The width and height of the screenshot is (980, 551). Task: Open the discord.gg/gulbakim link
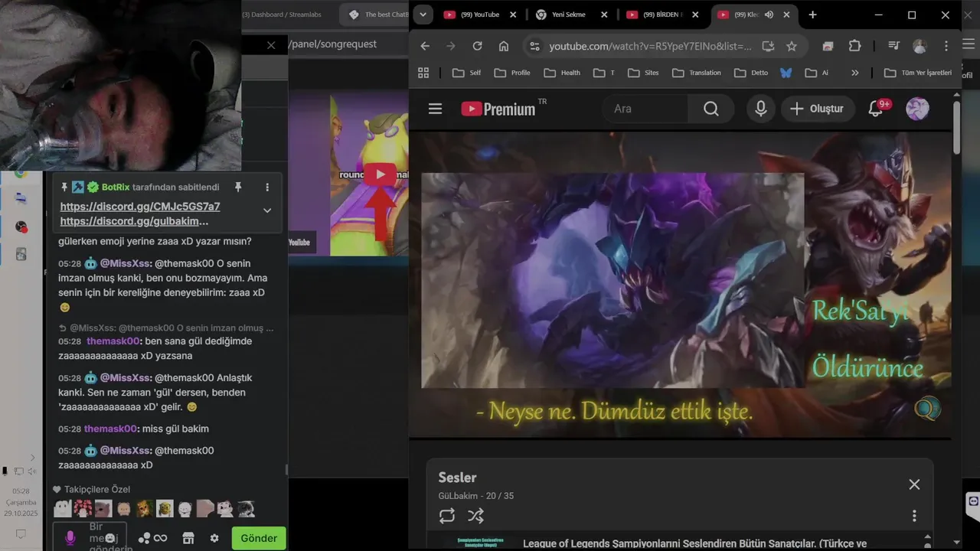pos(134,221)
